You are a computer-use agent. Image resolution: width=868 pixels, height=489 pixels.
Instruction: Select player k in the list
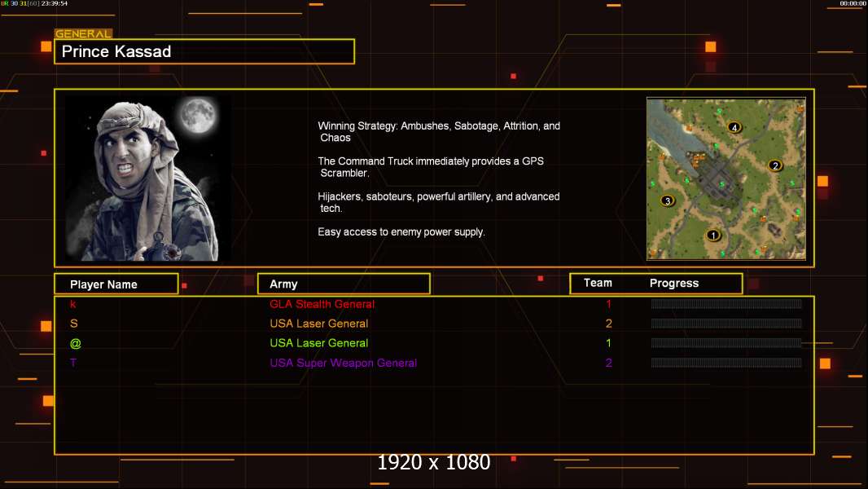(73, 304)
